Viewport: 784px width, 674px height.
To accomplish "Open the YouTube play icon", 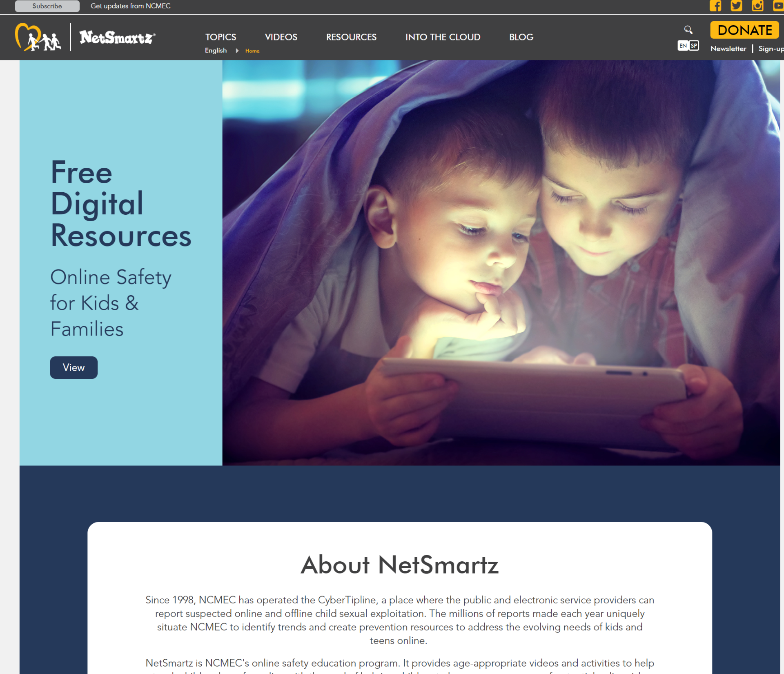I will pyautogui.click(x=778, y=6).
